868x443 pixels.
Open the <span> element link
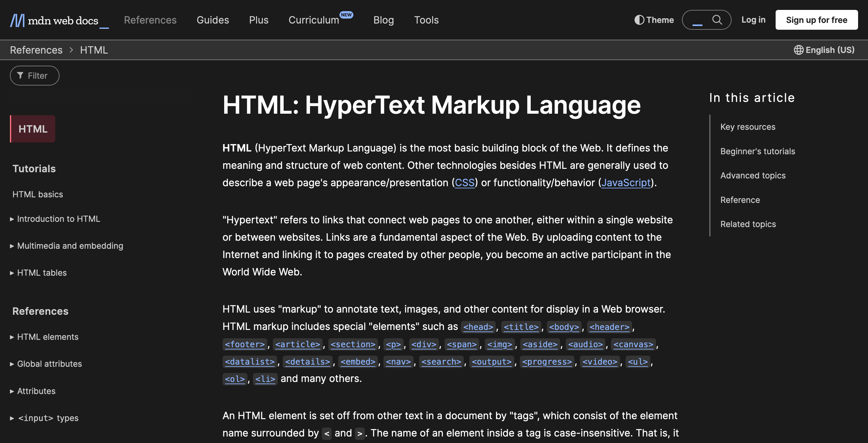tap(462, 344)
